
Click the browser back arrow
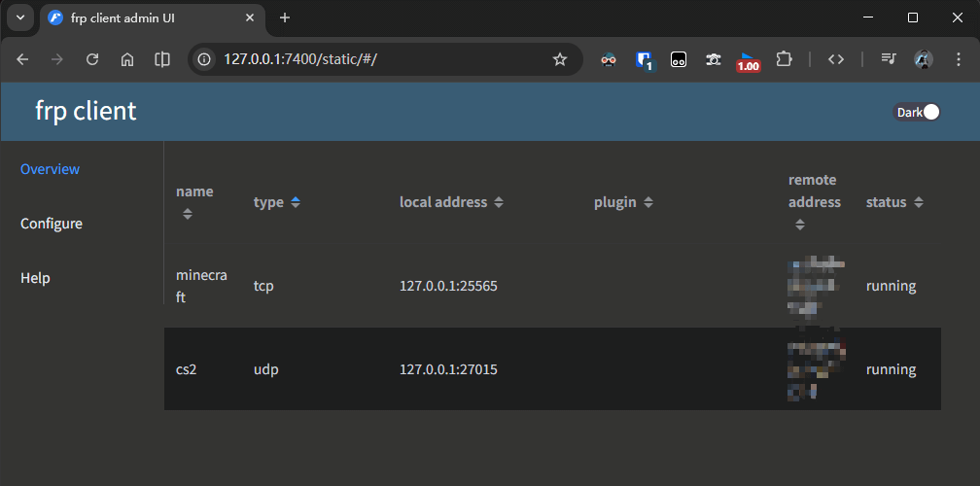click(x=22, y=59)
